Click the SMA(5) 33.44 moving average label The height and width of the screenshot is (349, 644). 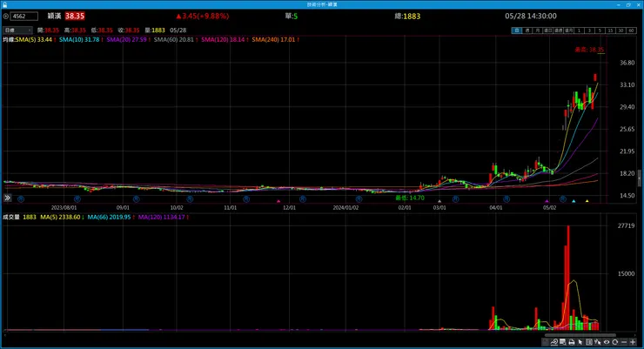point(36,39)
